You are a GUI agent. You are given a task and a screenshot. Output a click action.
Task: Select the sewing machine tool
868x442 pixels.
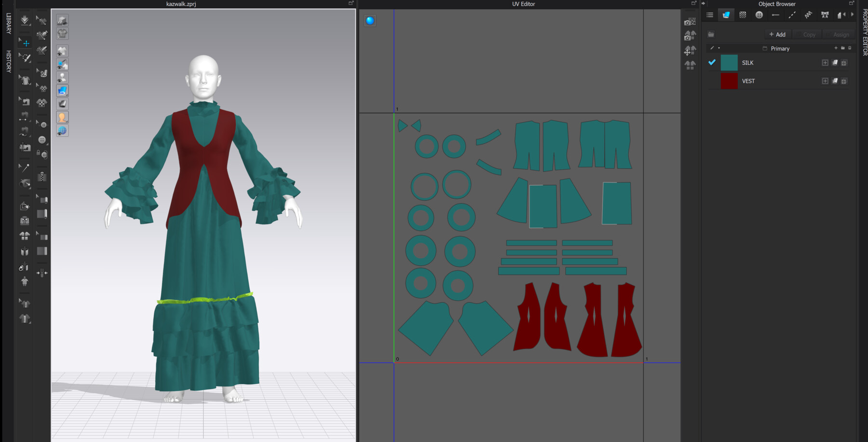coord(25,101)
